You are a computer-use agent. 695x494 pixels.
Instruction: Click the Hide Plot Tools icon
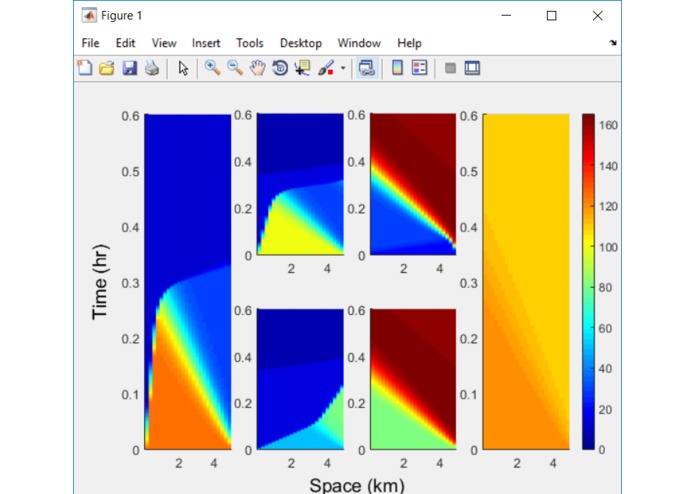coord(450,68)
